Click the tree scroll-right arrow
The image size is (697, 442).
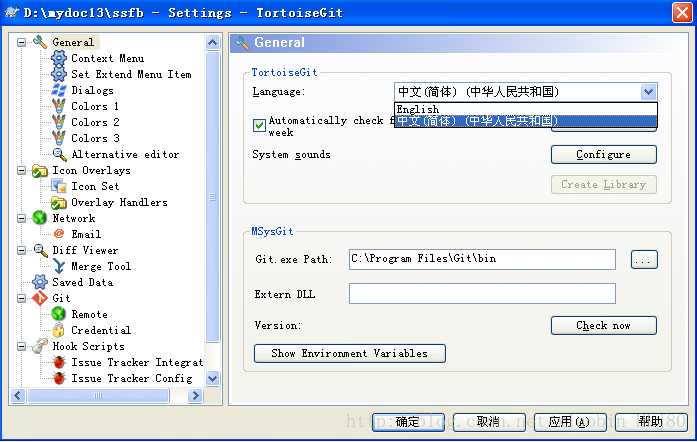[x=195, y=395]
